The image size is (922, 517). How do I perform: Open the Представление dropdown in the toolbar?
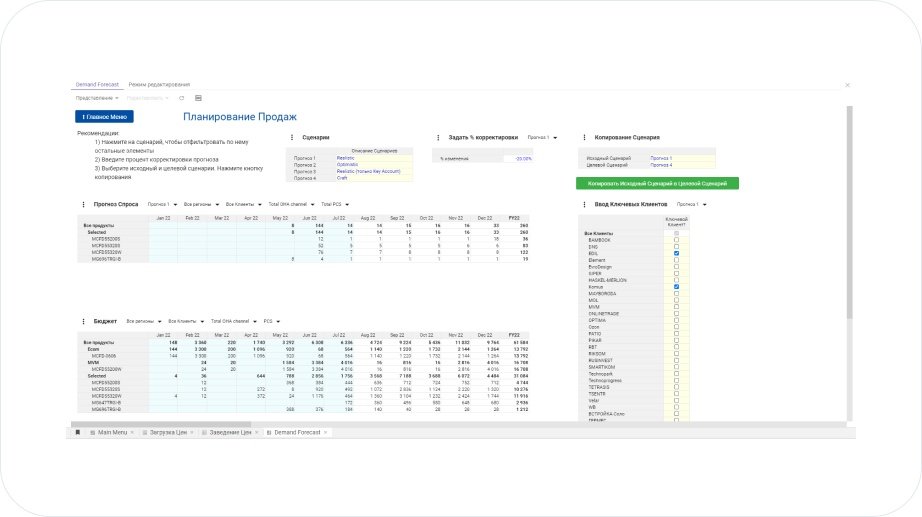tap(97, 98)
